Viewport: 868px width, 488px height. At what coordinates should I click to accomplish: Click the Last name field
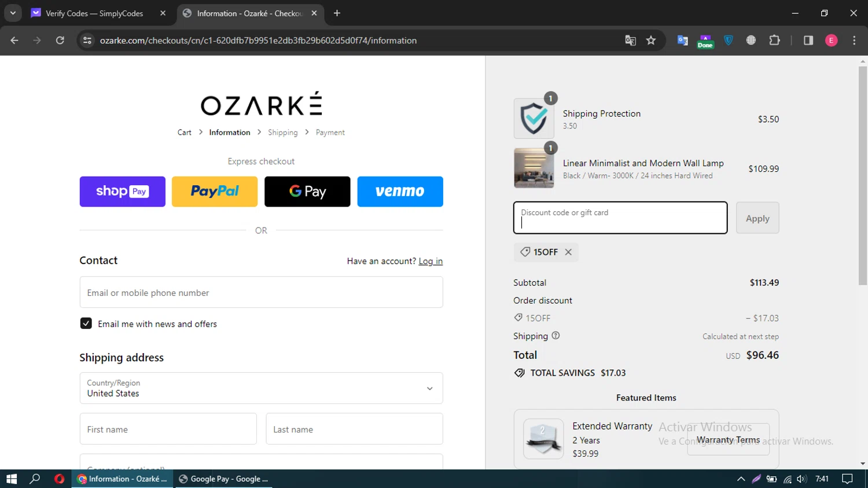(x=354, y=429)
